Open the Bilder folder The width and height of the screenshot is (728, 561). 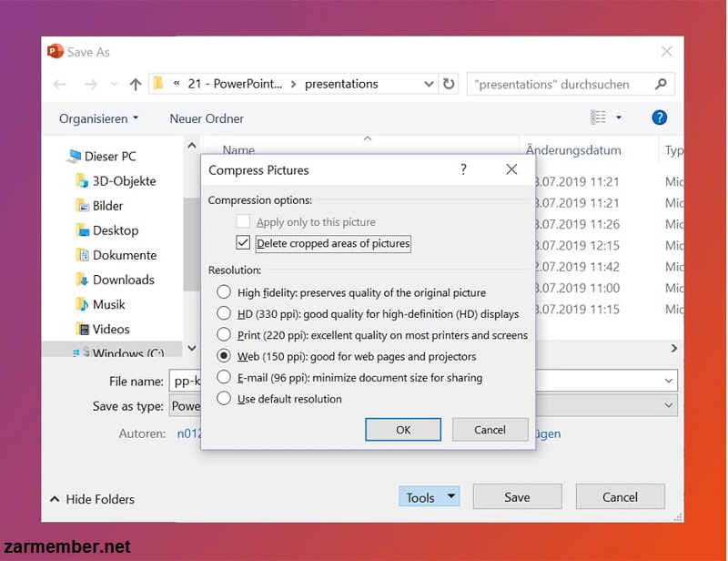pos(99,206)
